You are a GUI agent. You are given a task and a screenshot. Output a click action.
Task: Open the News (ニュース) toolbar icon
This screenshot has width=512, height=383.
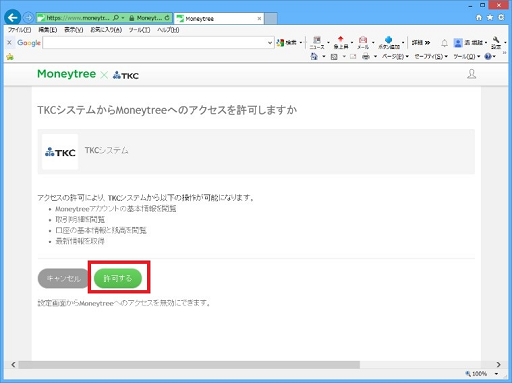tap(317, 43)
